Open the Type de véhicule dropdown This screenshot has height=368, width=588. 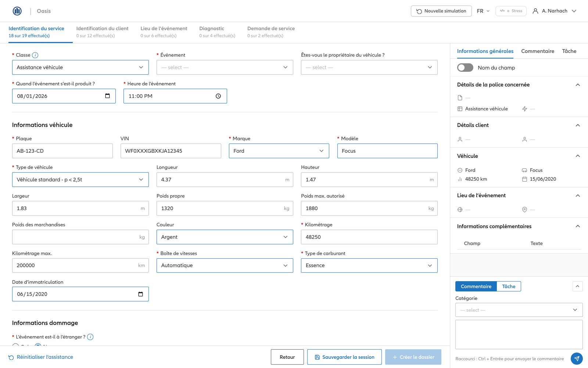[x=80, y=180]
